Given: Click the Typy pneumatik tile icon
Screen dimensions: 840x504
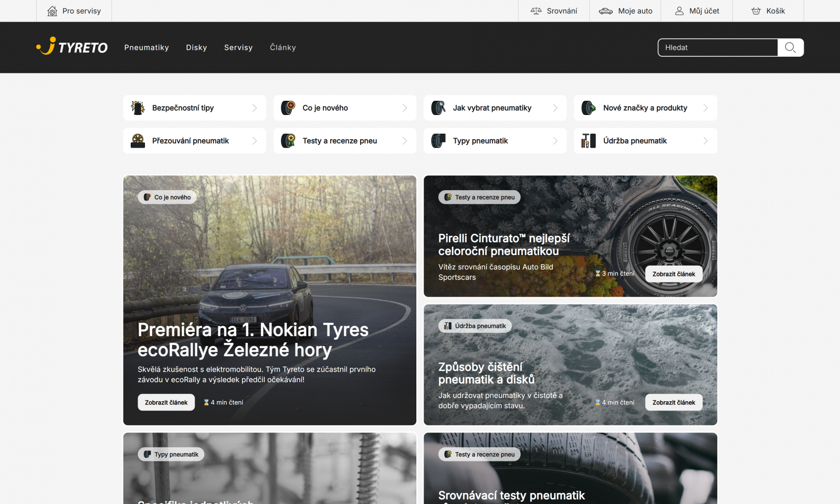Looking at the screenshot, I should (x=438, y=141).
